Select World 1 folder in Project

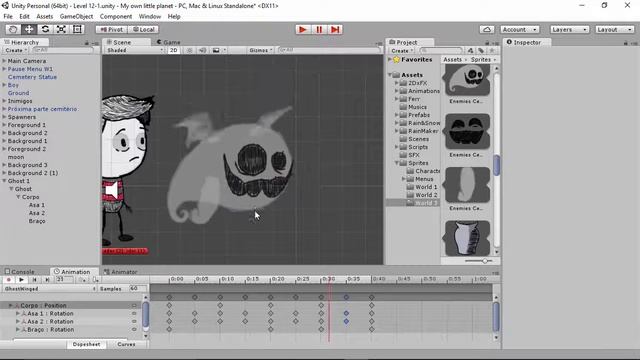click(426, 187)
